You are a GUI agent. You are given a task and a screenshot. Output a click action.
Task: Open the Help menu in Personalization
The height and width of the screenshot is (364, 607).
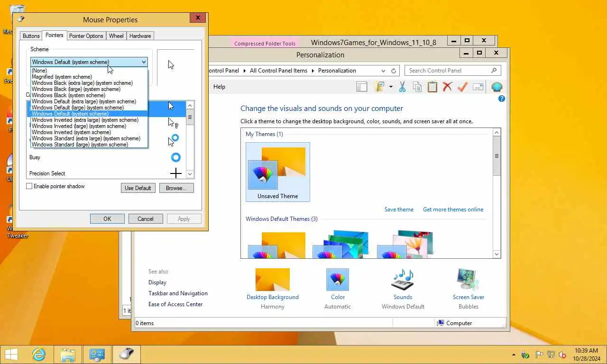(219, 87)
